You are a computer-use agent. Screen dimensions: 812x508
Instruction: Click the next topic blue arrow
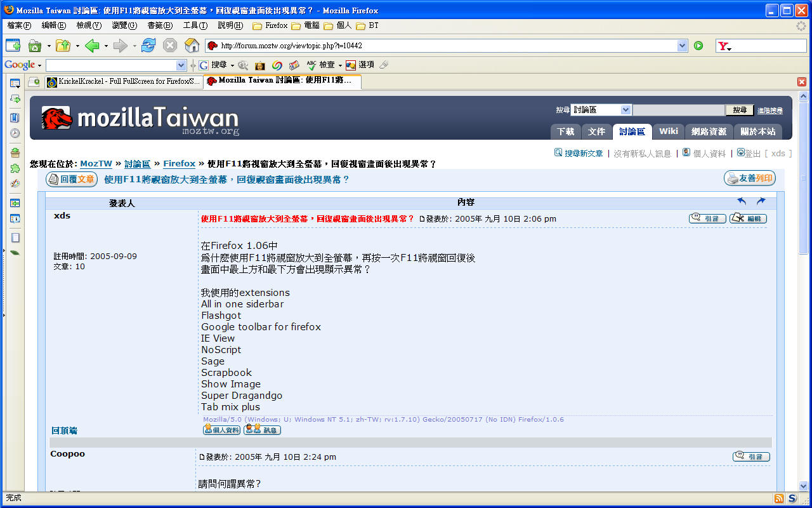[x=761, y=201]
